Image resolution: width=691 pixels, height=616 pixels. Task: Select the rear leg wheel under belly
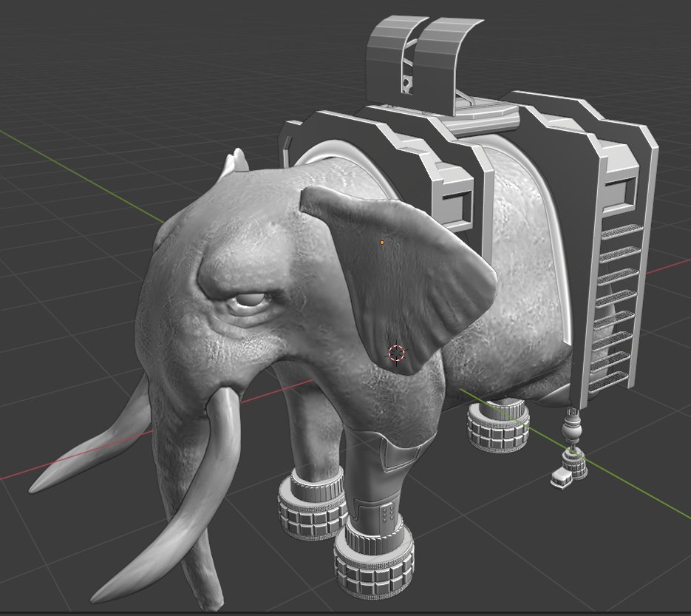click(498, 426)
